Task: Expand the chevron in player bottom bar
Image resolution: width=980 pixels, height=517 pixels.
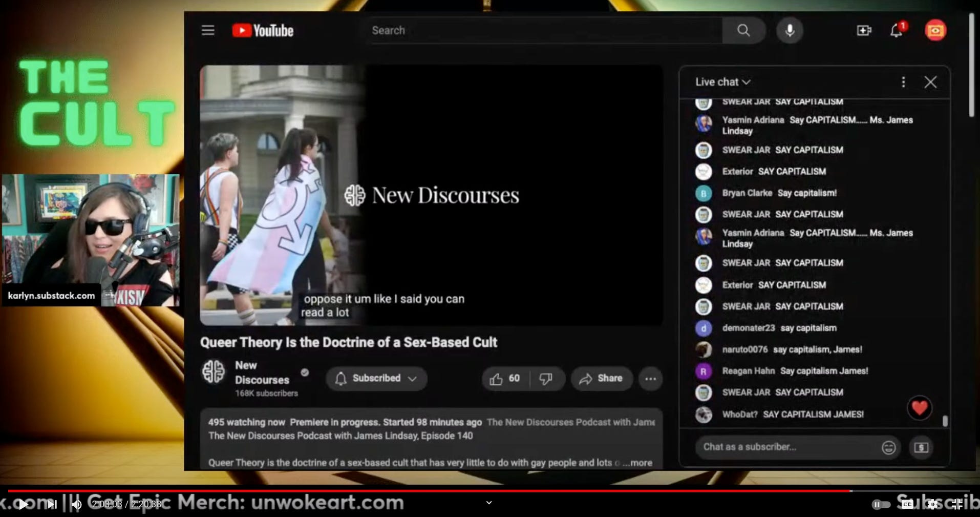Action: point(489,503)
